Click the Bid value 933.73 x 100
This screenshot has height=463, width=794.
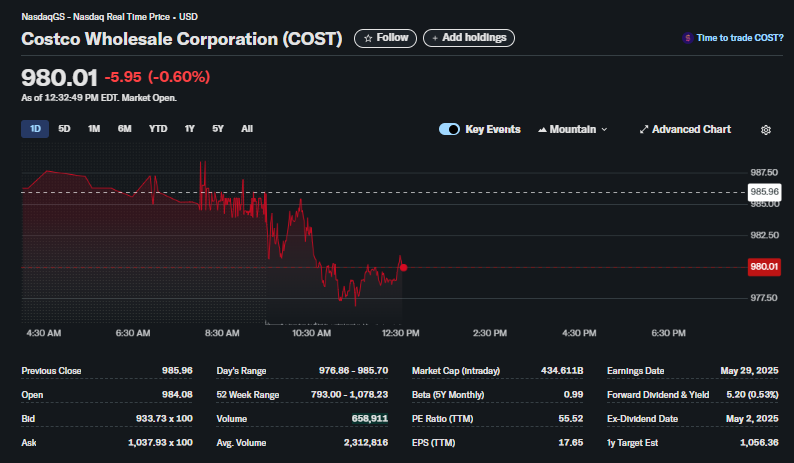[164, 418]
